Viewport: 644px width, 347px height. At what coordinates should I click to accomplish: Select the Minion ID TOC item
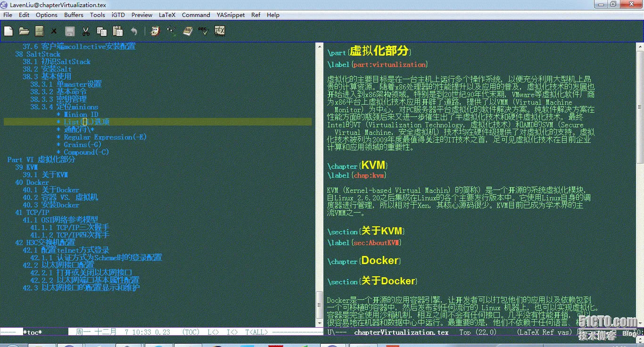77,115
